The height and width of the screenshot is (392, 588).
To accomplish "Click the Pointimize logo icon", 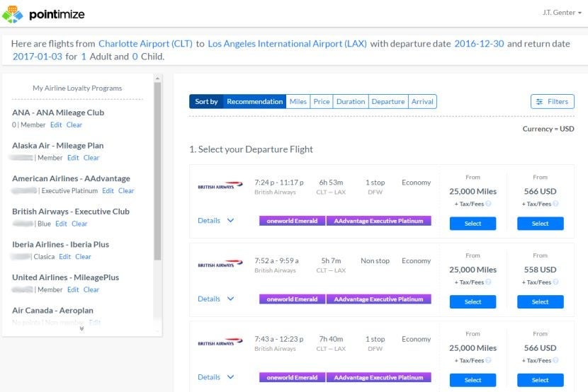I will coord(13,13).
